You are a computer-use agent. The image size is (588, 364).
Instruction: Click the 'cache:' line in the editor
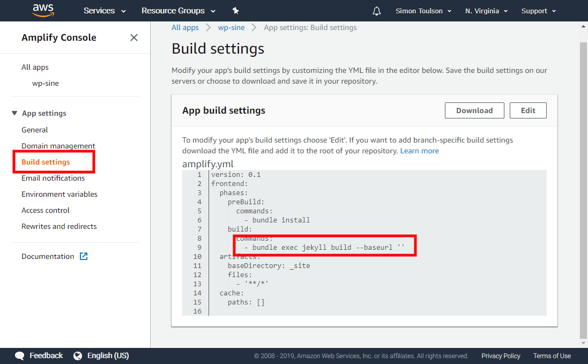point(232,293)
